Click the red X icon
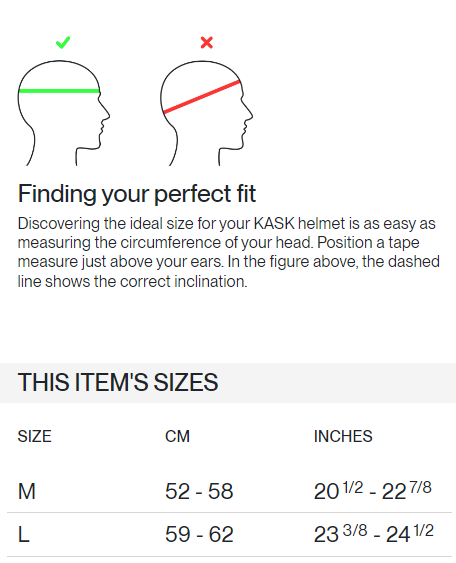 206,42
